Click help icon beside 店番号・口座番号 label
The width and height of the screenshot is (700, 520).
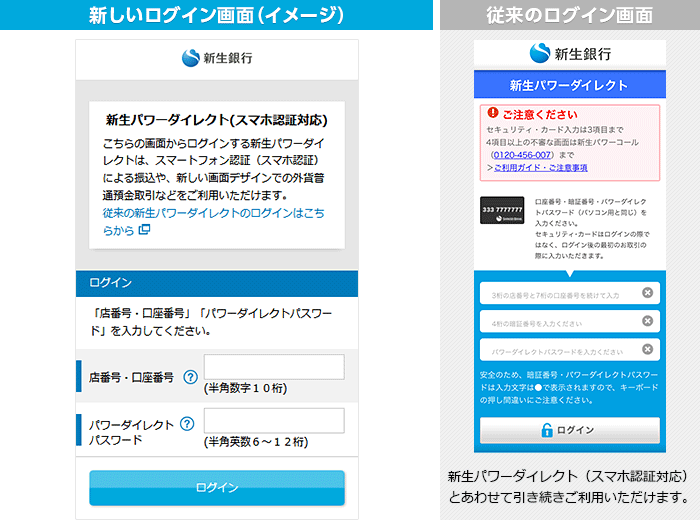190,377
